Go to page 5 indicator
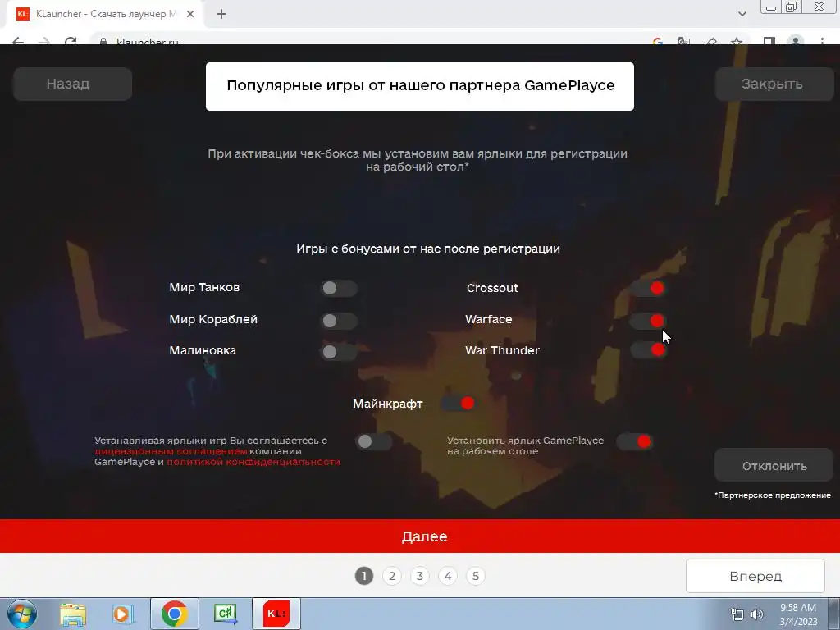Viewport: 840px width, 630px height. point(476,576)
